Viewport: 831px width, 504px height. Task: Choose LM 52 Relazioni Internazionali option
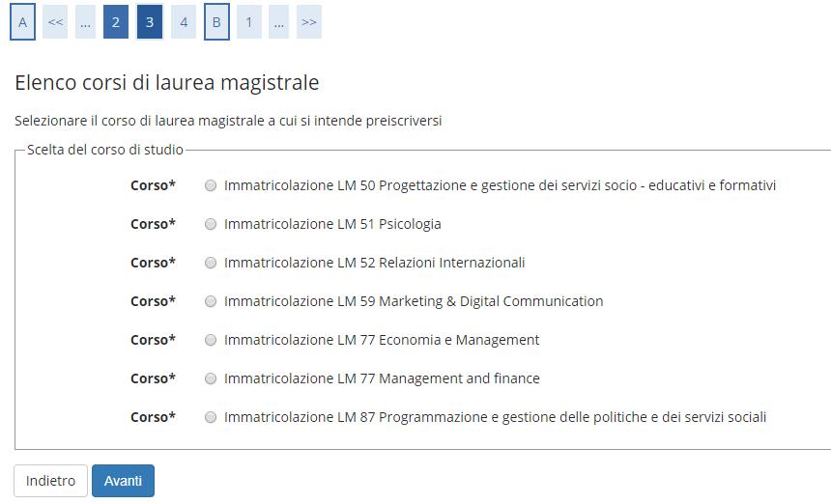point(211,263)
